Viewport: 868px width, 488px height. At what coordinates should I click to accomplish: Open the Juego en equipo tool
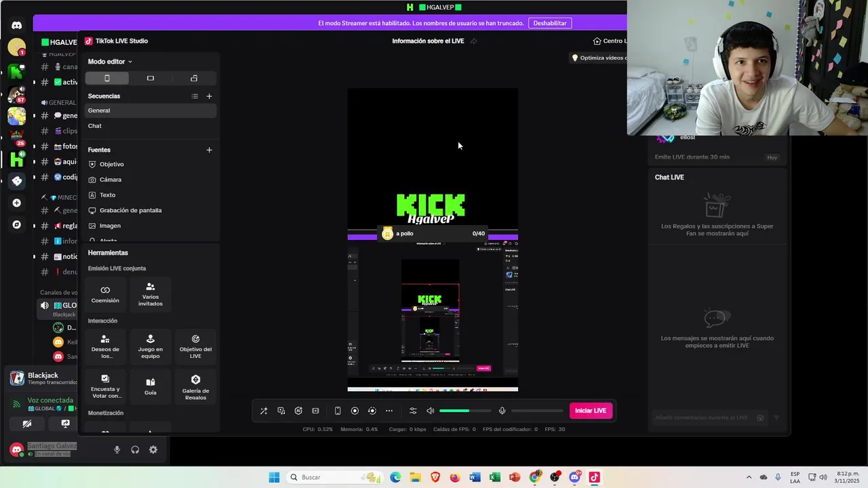coord(151,346)
